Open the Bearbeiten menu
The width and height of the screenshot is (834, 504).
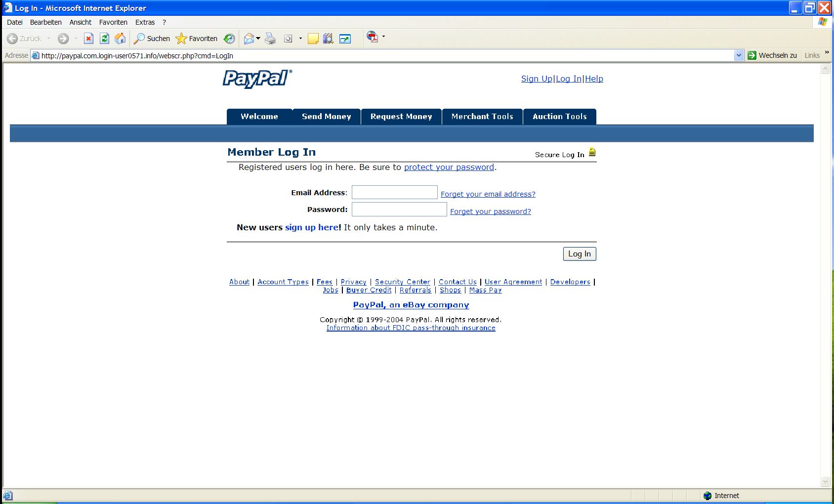click(46, 22)
